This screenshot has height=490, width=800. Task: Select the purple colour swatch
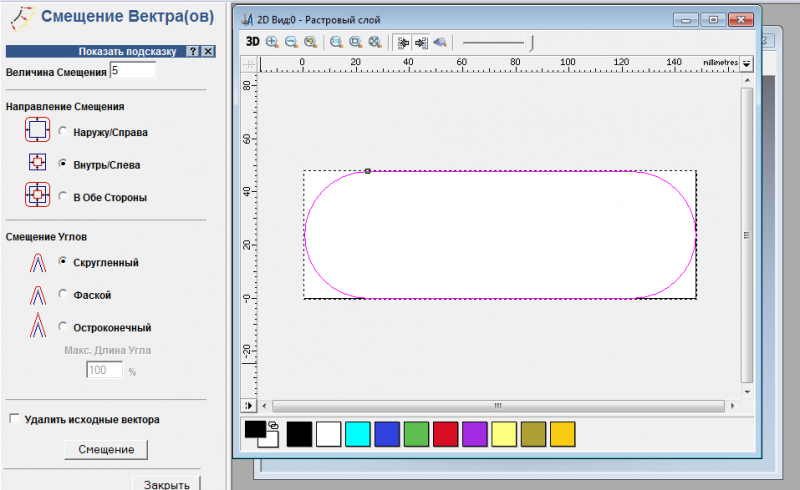tap(474, 434)
